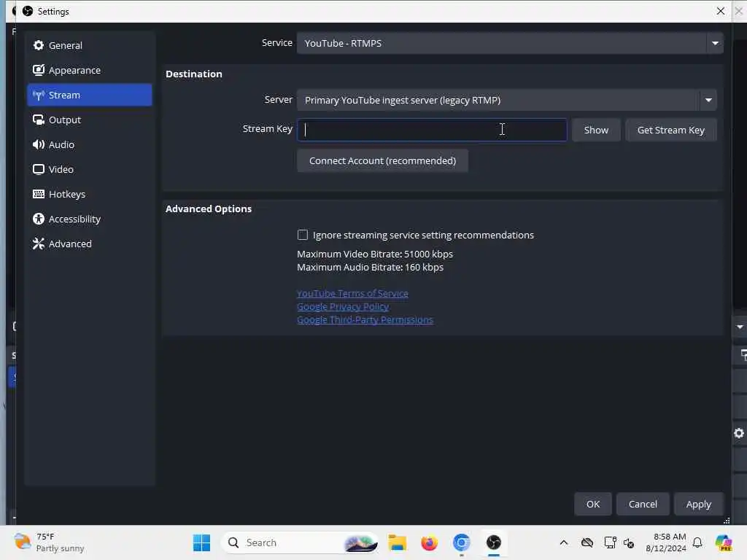This screenshot has height=560, width=747.
Task: Open File Explorer from taskbar
Action: tap(397, 542)
